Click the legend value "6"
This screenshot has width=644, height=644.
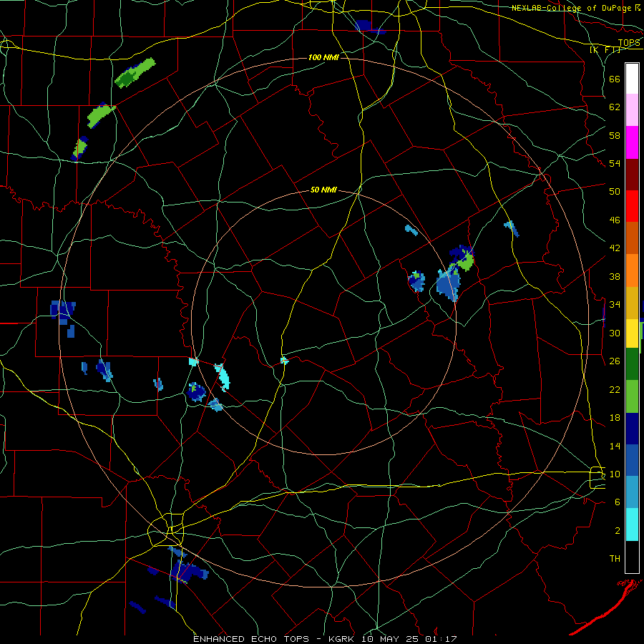coord(618,502)
